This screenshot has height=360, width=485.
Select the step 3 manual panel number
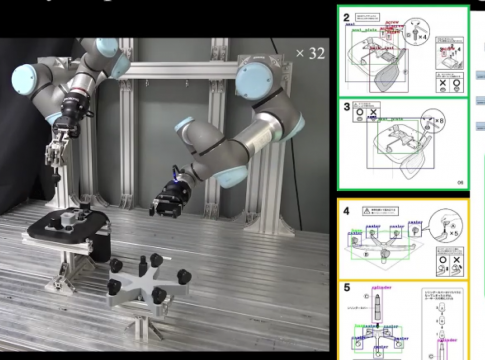(x=347, y=107)
